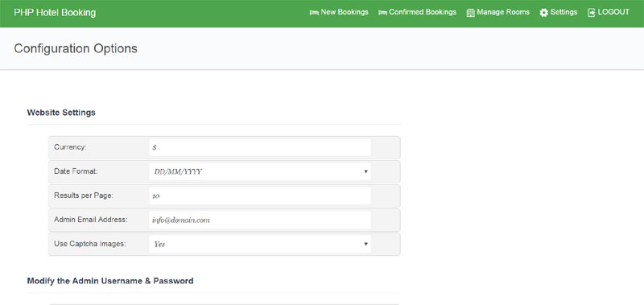Image resolution: width=644 pixels, height=305 pixels.
Task: Click the Date Format: label
Action: coord(76,171)
